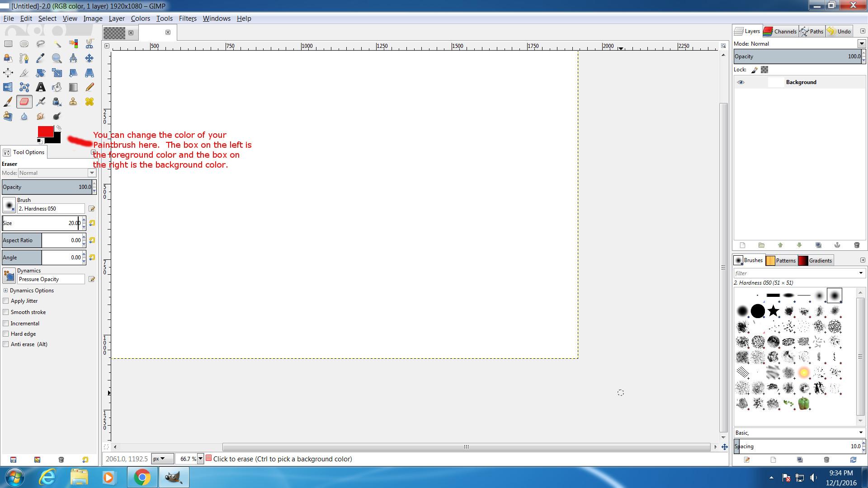The width and height of the screenshot is (868, 488).
Task: Hide the Background layer with eye icon
Action: point(741,82)
